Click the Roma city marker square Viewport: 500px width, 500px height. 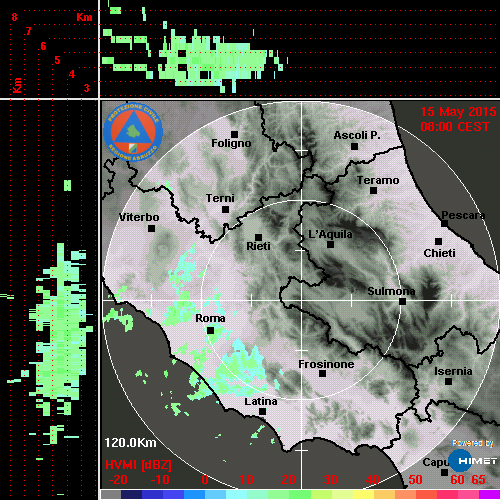(x=210, y=330)
